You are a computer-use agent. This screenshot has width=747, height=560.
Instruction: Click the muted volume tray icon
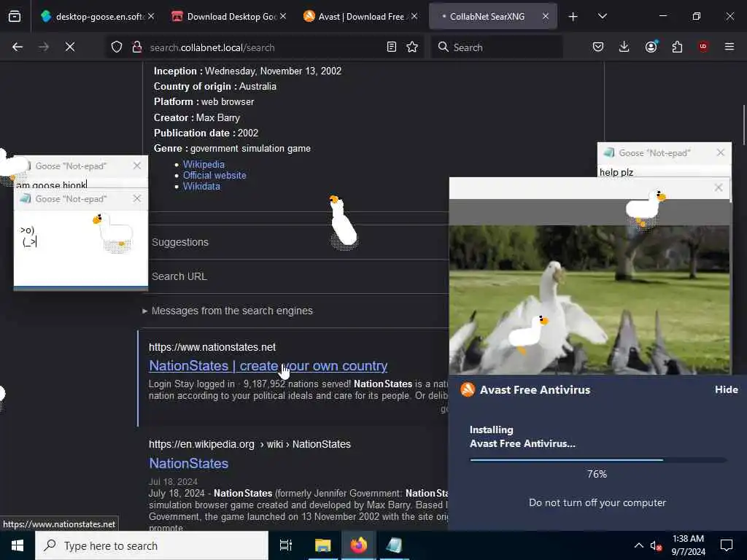point(656,546)
